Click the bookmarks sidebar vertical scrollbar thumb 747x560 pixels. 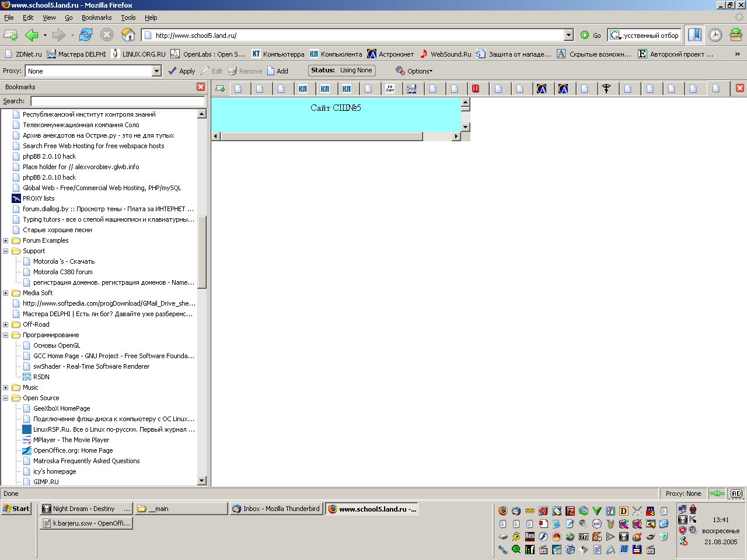coord(202,252)
